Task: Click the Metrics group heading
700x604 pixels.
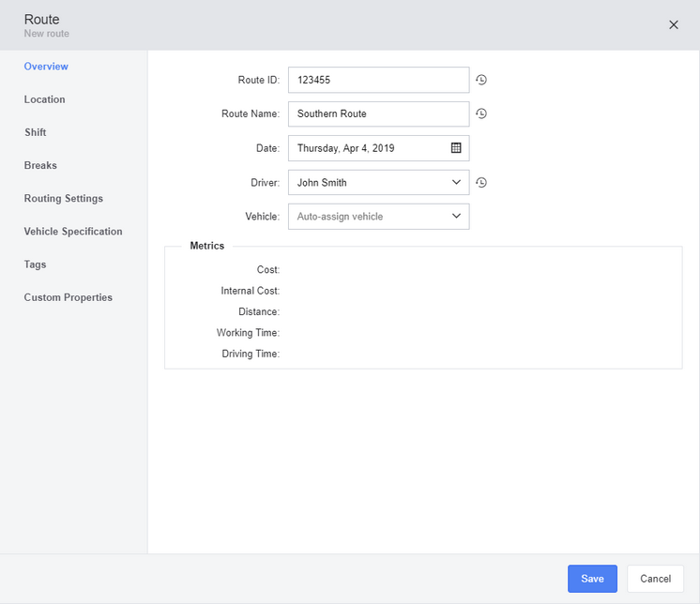Action: coord(207,246)
